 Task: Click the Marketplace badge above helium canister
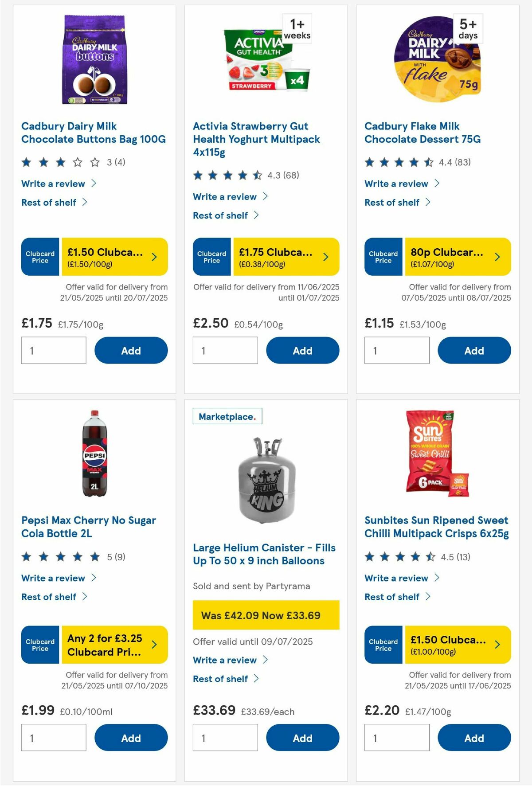coord(227,416)
